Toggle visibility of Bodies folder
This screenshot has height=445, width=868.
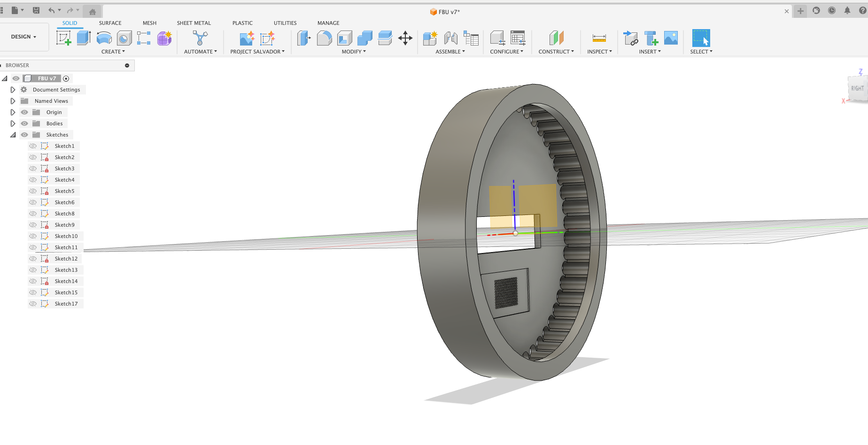click(24, 123)
